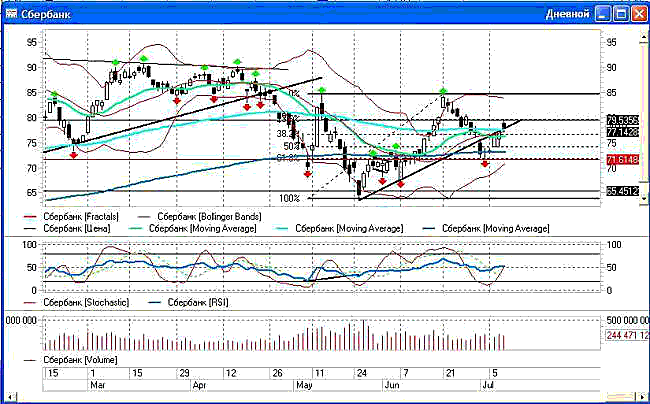Click the 244 471 volume value label
The height and width of the screenshot is (404, 650).
point(627,335)
